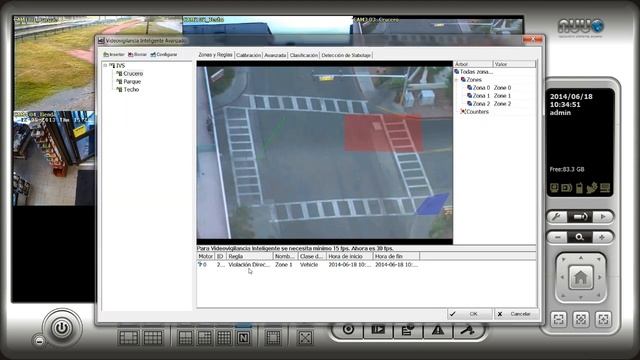
Task: Sort rules by Regla column header
Action: [249, 256]
